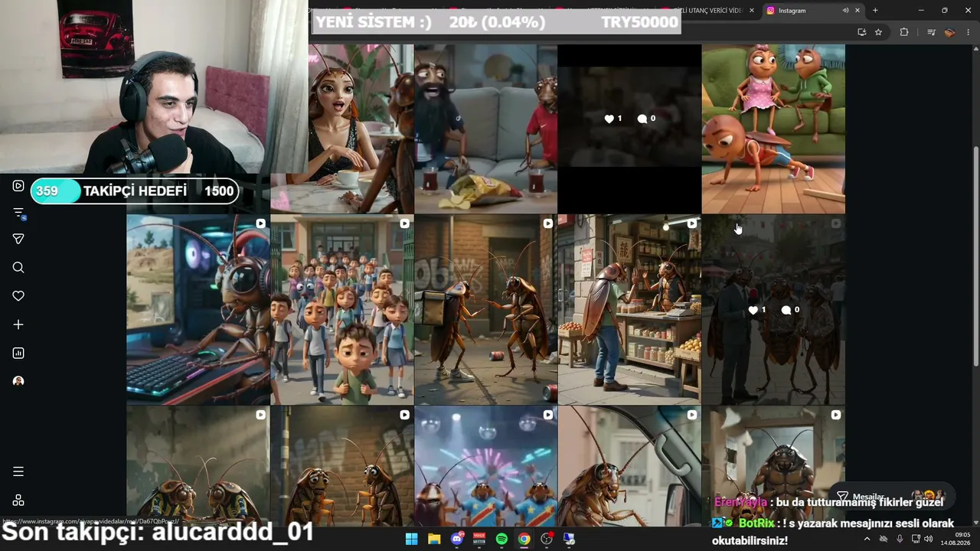Bookmark this page with the star
The width and height of the screenshot is (980, 551).
pos(878,32)
